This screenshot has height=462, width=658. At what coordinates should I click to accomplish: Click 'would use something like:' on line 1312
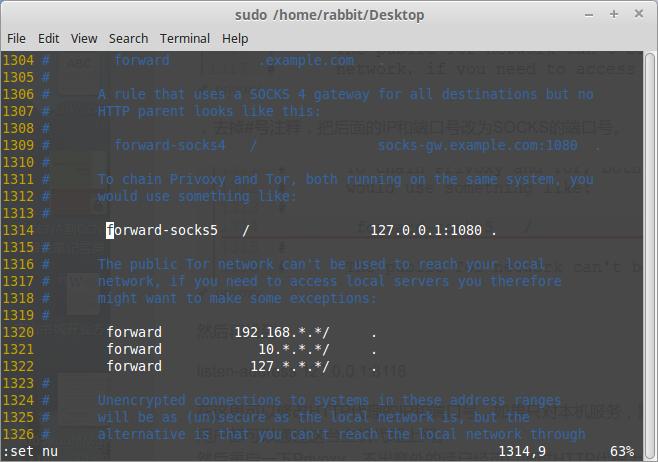coord(197,196)
